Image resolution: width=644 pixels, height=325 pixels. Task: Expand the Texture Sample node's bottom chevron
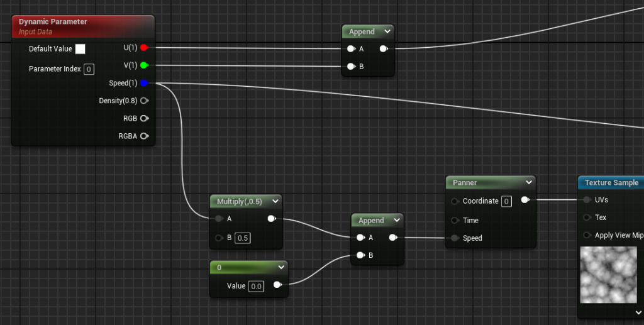coord(639,311)
